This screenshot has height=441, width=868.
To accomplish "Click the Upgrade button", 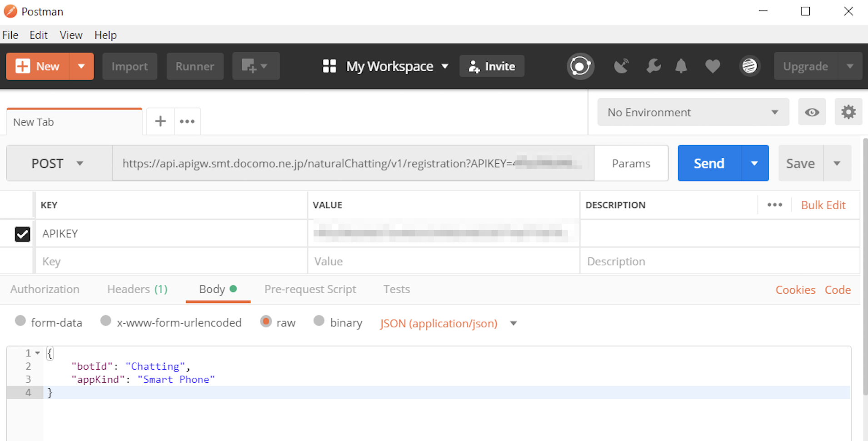I will coord(805,66).
